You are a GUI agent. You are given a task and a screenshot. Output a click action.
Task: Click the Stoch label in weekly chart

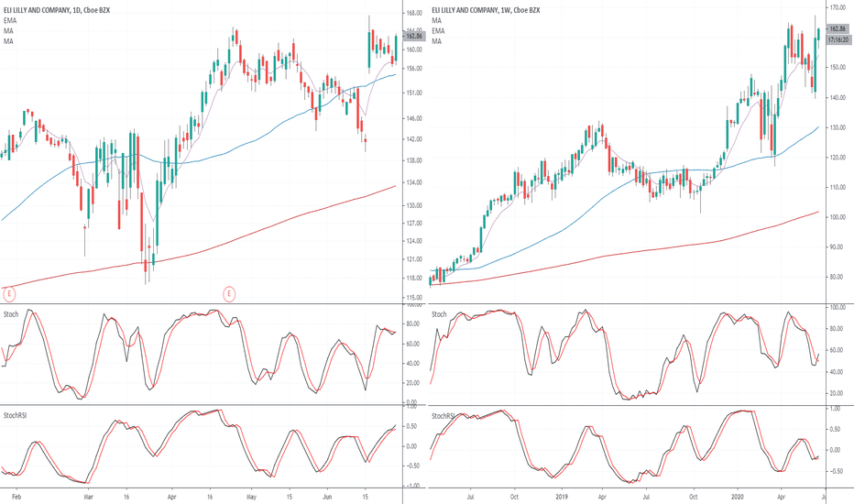tap(439, 314)
